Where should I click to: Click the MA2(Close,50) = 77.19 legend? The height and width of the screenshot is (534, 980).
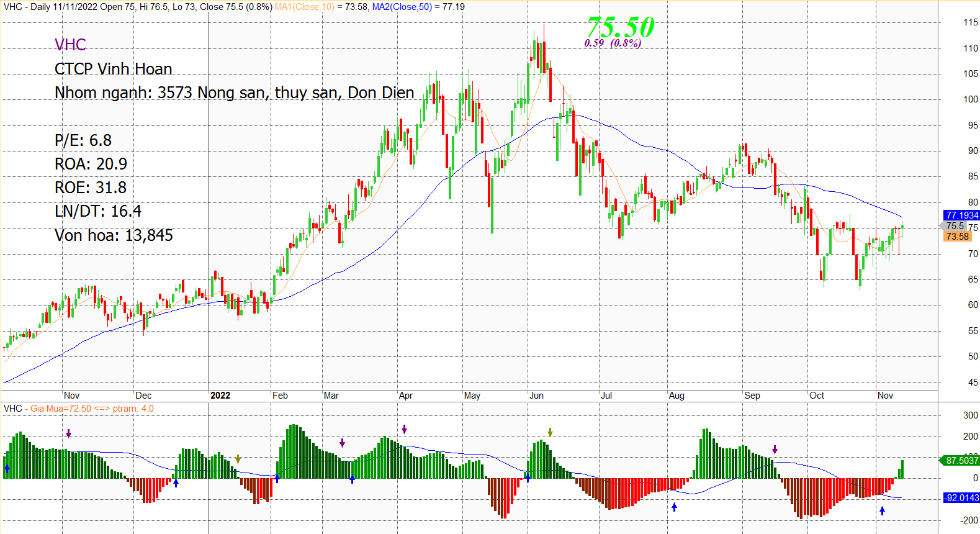(418, 7)
